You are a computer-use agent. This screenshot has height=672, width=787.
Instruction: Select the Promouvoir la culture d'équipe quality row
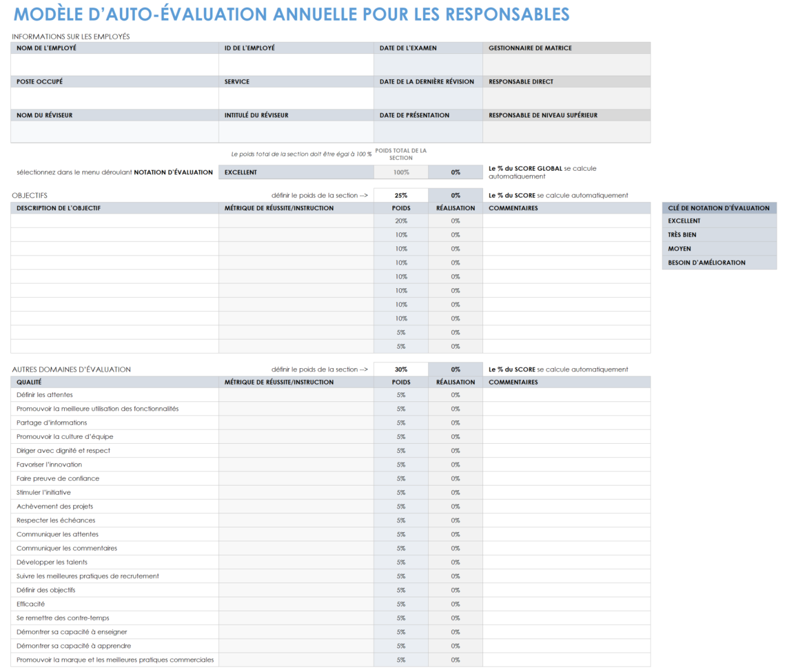(115, 436)
